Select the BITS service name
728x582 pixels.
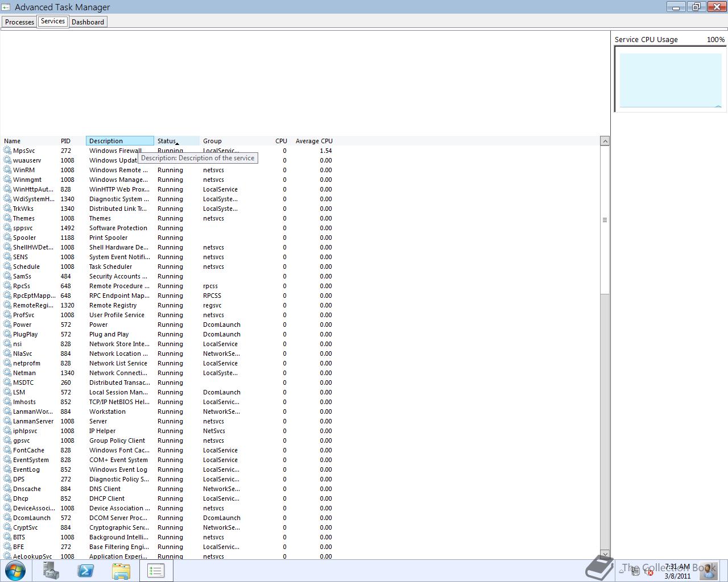[19, 537]
